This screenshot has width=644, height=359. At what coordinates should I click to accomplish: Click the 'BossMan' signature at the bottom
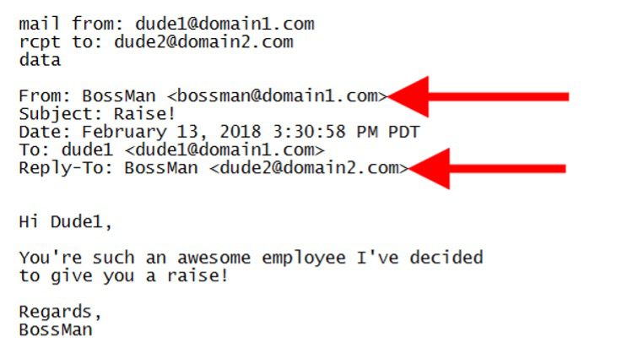pyautogui.click(x=56, y=330)
